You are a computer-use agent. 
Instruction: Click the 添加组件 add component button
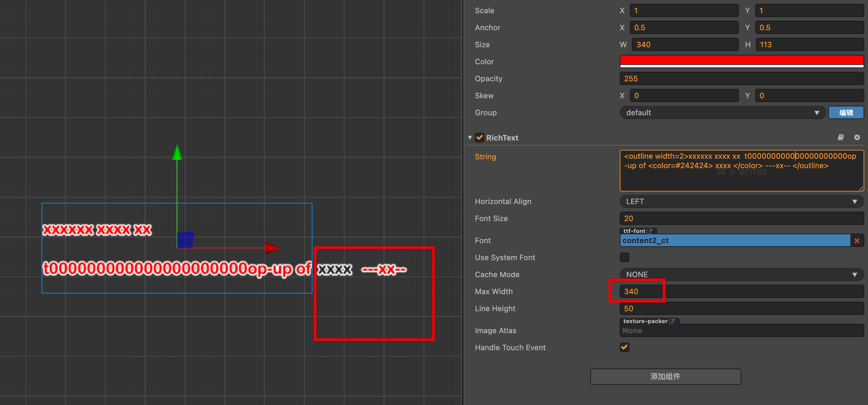(x=665, y=376)
